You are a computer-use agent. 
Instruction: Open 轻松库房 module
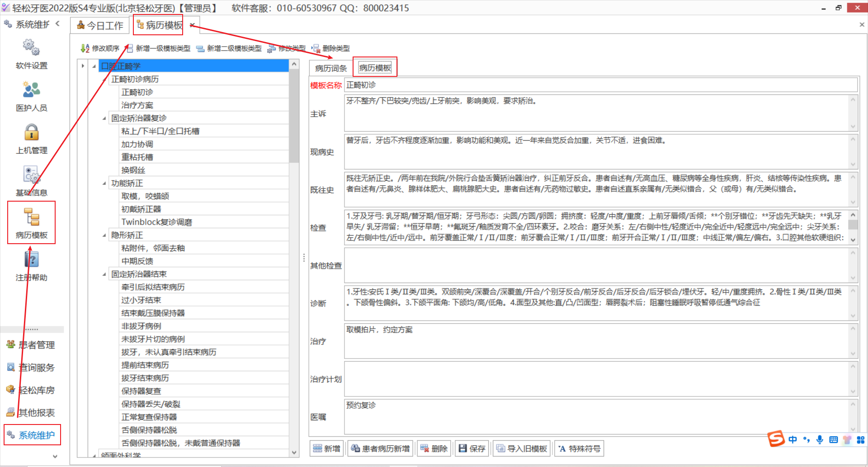(31, 390)
